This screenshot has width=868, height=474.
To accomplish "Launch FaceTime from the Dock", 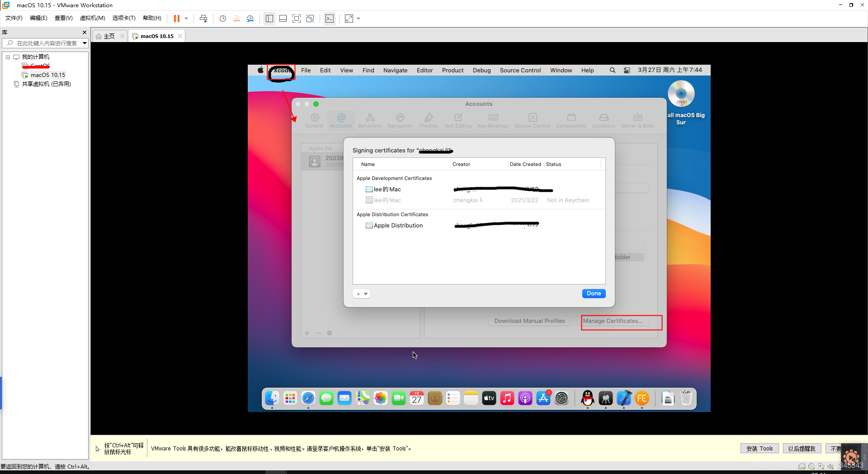I will (x=399, y=398).
